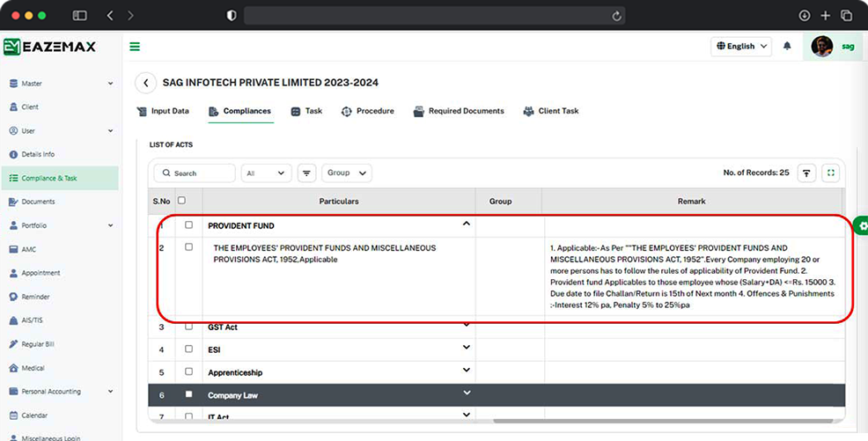Viewport: 868px width, 441px height.
Task: Open the Group dropdown in toolbar
Action: [347, 173]
